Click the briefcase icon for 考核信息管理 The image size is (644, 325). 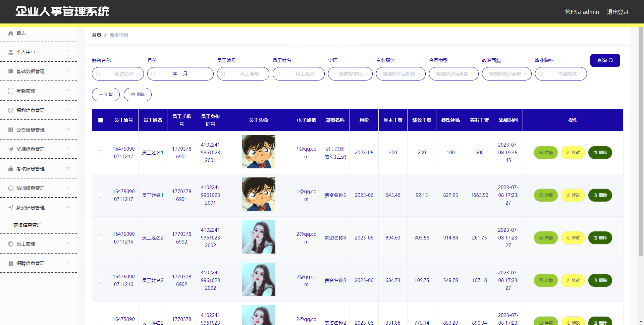pos(11,169)
